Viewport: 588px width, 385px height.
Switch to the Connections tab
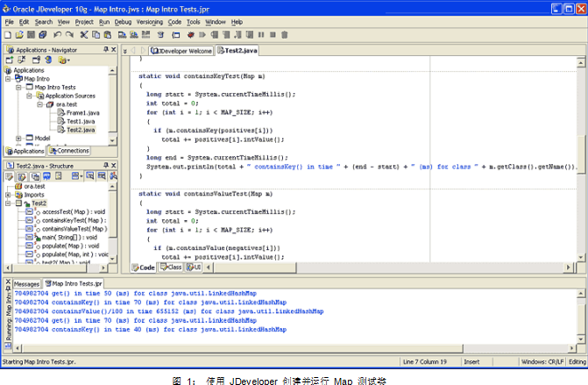coord(69,151)
